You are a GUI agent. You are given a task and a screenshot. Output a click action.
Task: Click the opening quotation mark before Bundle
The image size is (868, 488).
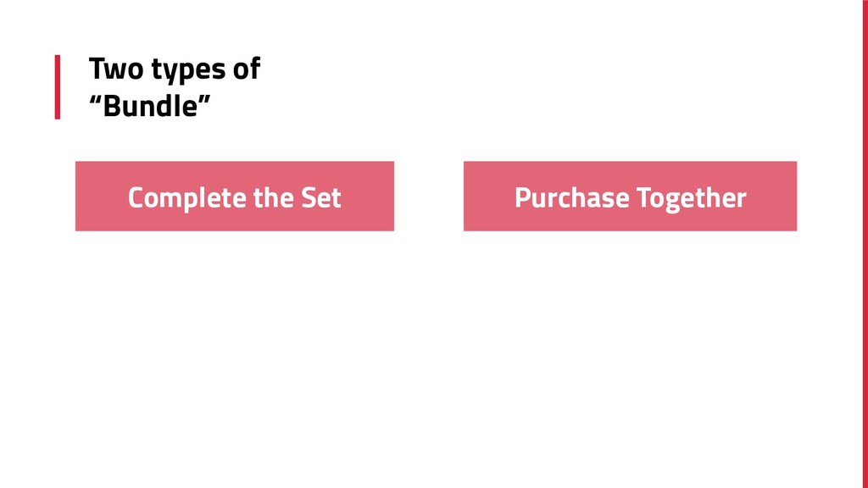point(95,98)
